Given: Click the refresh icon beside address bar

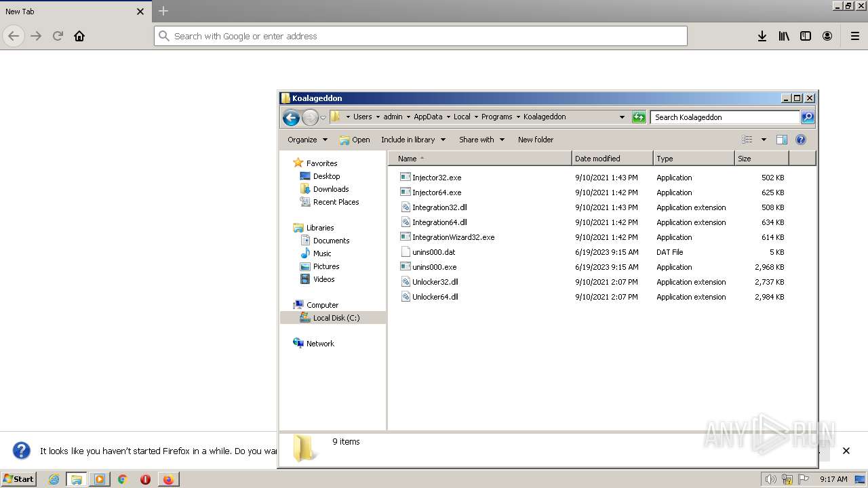Looking at the screenshot, I should 639,117.
